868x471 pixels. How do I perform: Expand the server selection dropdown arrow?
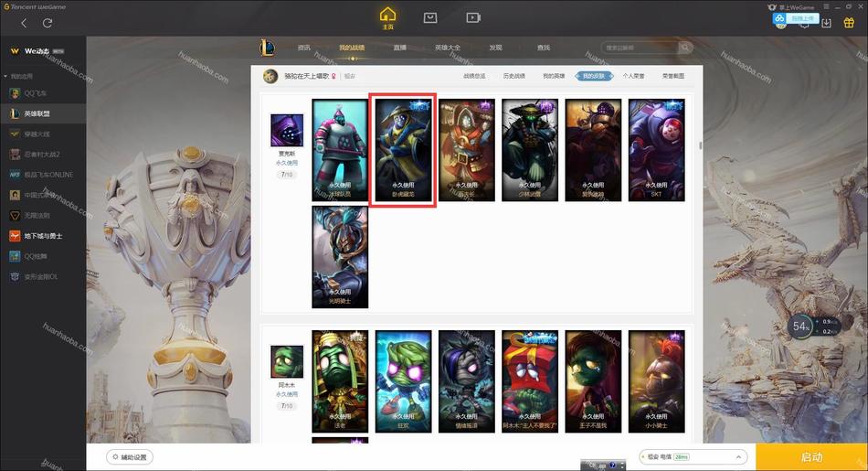coord(738,457)
